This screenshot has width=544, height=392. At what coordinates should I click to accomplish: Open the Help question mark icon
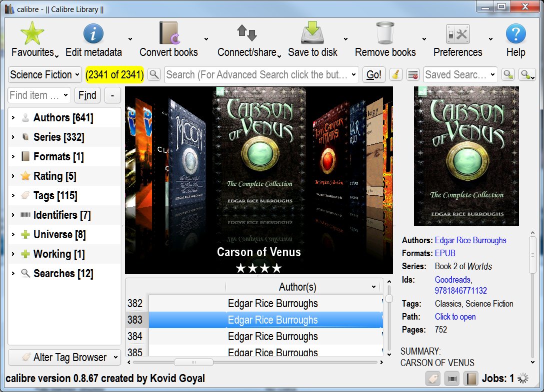(515, 33)
